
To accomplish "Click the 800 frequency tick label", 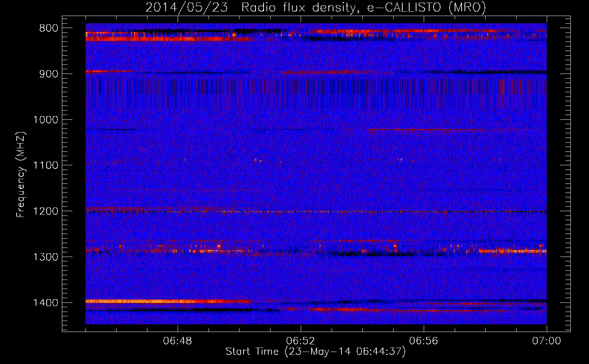I will (48, 28).
